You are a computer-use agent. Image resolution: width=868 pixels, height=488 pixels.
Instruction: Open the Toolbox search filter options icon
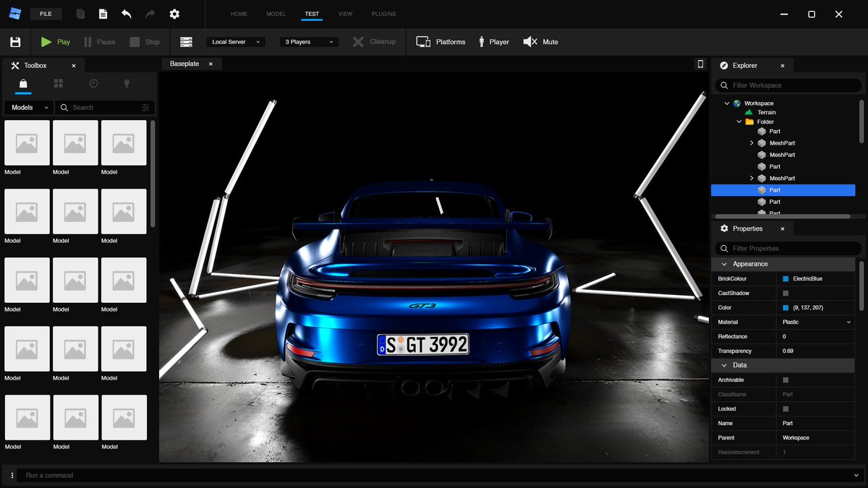tap(145, 107)
